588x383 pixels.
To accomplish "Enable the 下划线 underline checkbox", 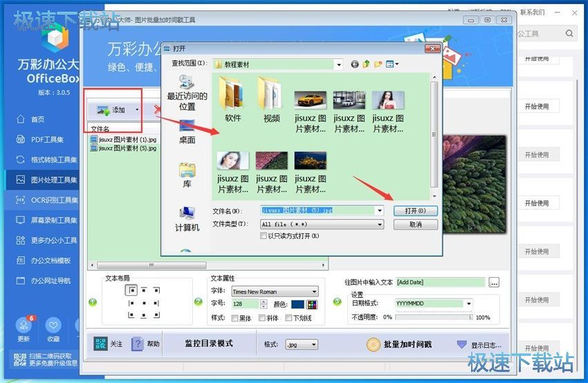I will (288, 318).
